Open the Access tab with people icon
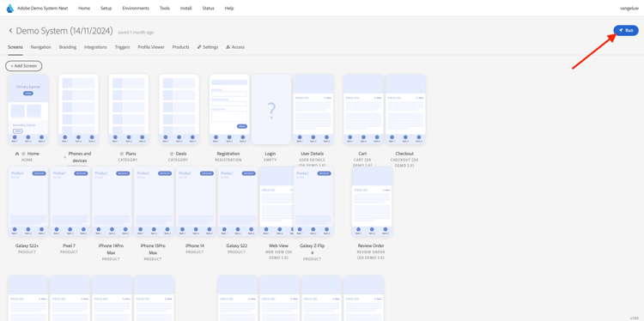This screenshot has height=321, width=644. click(x=235, y=47)
